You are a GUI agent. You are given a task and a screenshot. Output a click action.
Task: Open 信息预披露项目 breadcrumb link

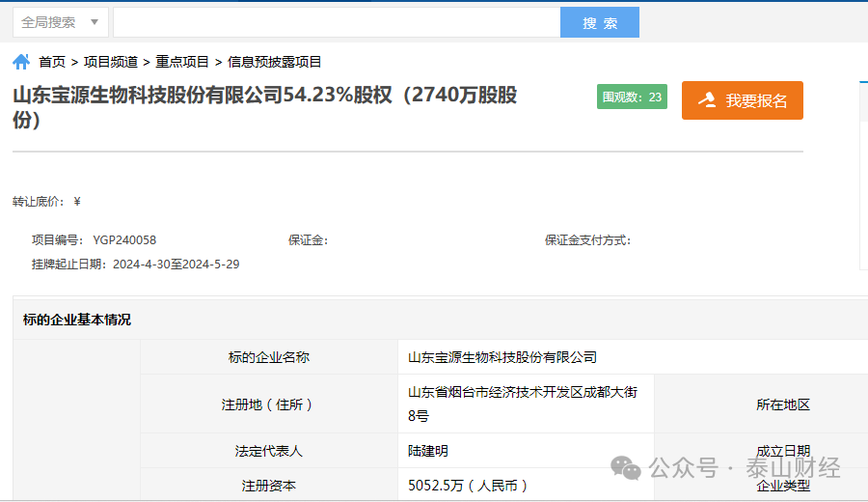[274, 62]
